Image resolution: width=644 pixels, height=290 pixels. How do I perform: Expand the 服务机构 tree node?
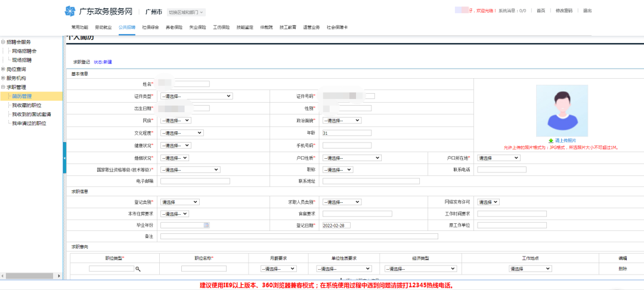(x=3, y=78)
